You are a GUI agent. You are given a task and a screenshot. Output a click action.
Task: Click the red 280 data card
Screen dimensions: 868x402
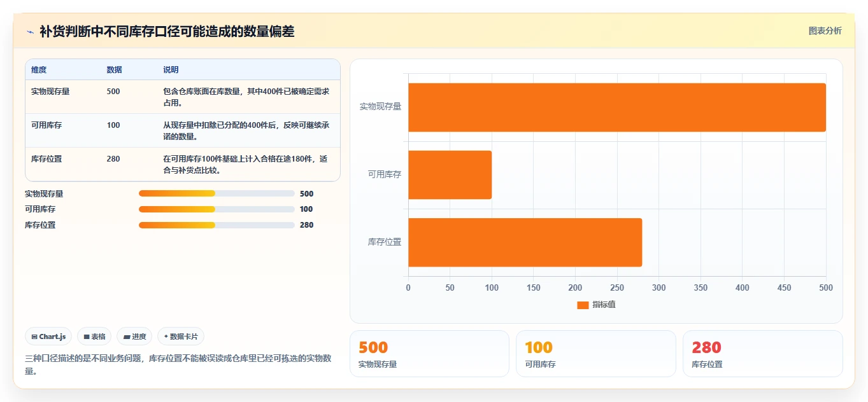[x=763, y=354]
